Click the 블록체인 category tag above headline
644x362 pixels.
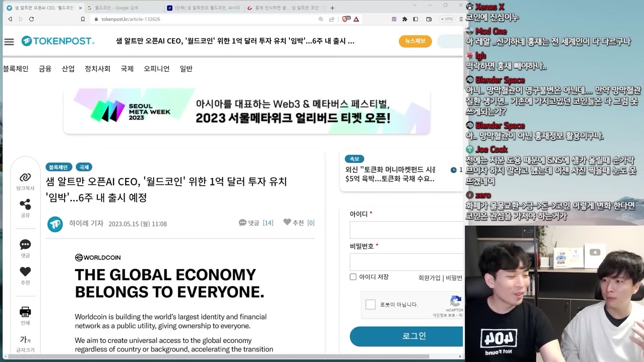[x=58, y=167]
